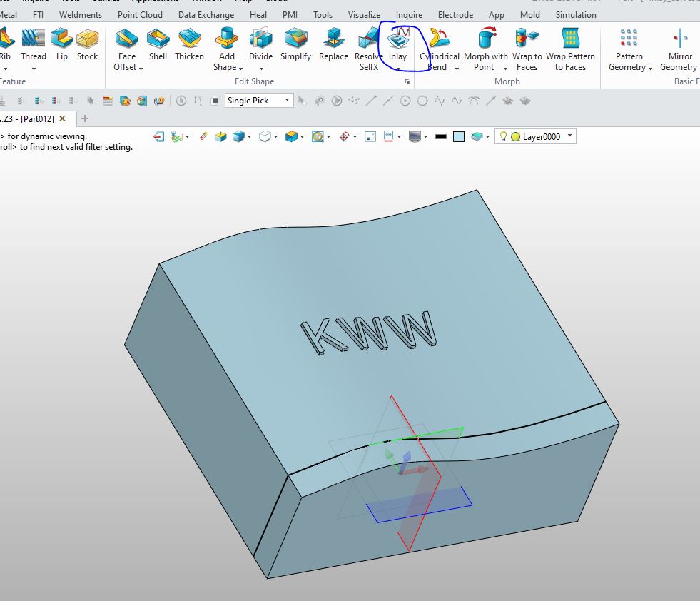The height and width of the screenshot is (601, 700).
Task: Select the KWW inlaid text on model
Action: [x=369, y=332]
